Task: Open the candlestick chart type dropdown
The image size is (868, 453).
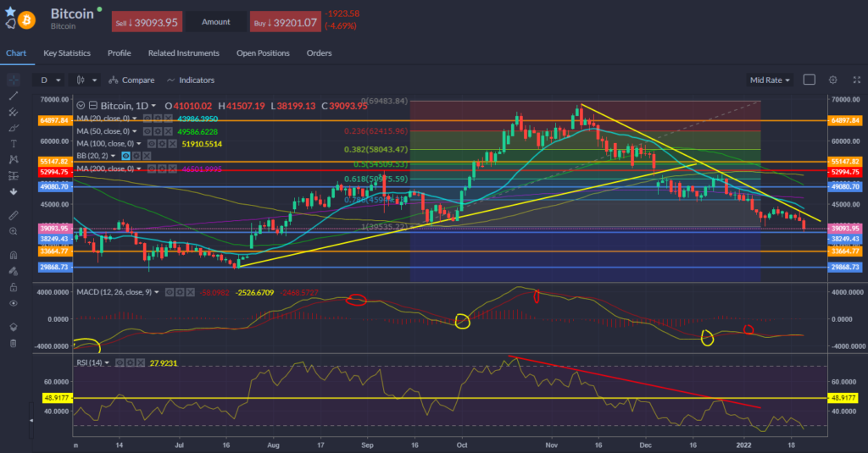Action: (86, 80)
